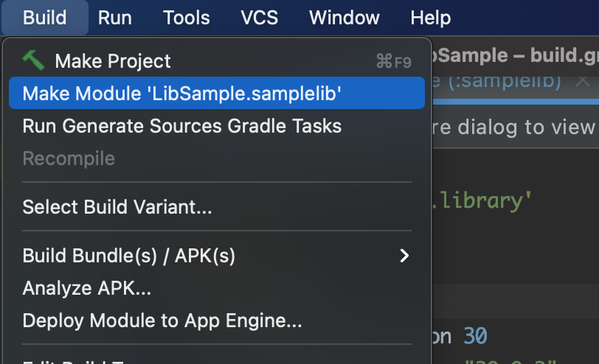Expand the Build Bundle(s) / APK(s) submenu arrow
The height and width of the screenshot is (364, 599).
pos(404,256)
